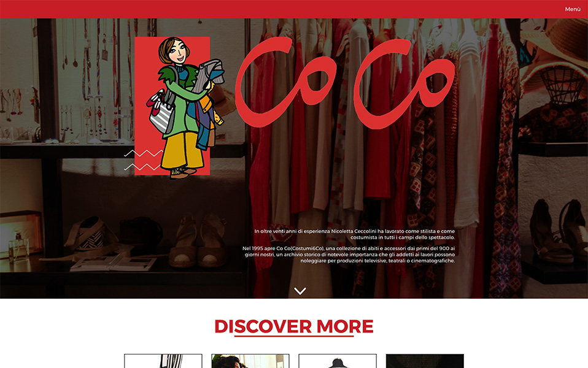Viewport: 588px width, 368px height.
Task: Open the dark black thumbnail
Action: point(425,361)
